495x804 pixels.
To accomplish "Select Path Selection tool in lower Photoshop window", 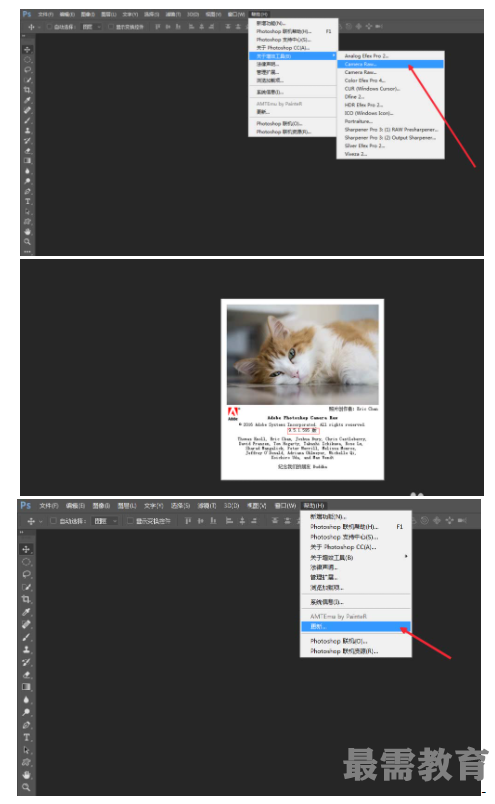I will coord(26,750).
